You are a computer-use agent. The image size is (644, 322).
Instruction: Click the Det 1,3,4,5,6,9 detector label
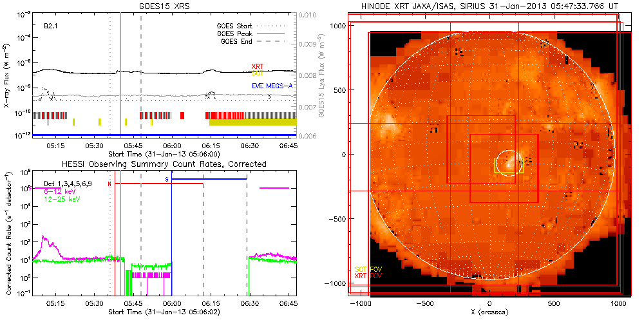(x=71, y=184)
